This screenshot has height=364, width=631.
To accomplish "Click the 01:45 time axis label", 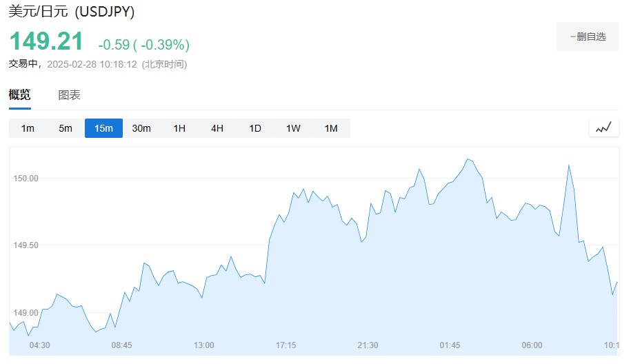I will click(x=450, y=345).
